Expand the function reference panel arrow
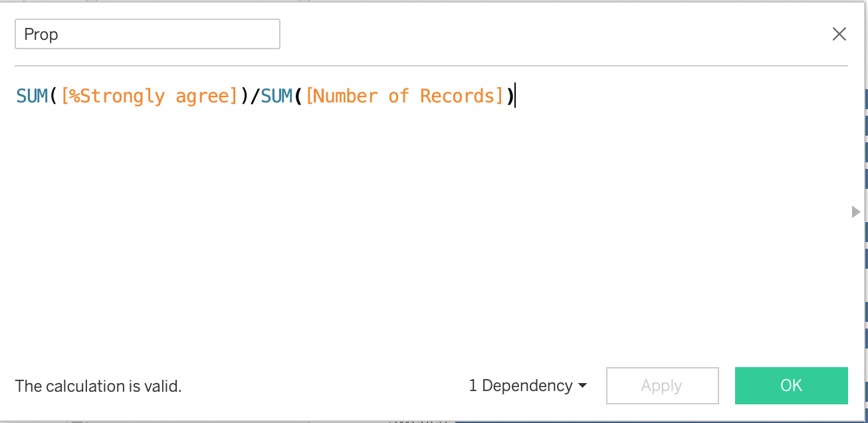 point(855,212)
